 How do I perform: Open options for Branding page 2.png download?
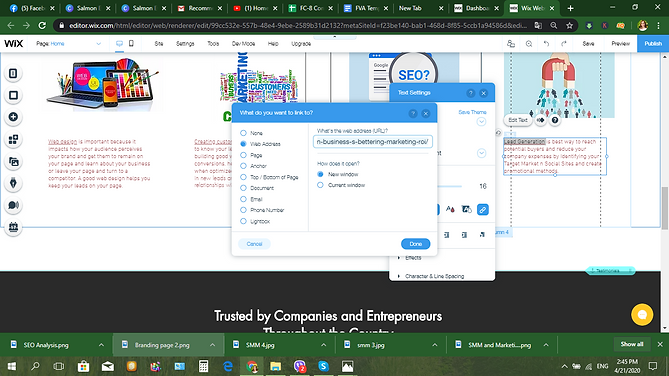tap(212, 345)
